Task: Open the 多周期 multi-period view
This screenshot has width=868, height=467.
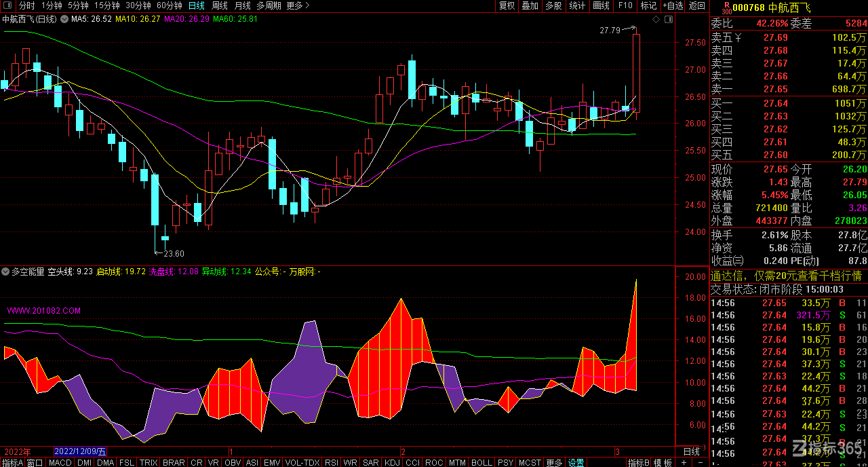Action: [x=269, y=5]
